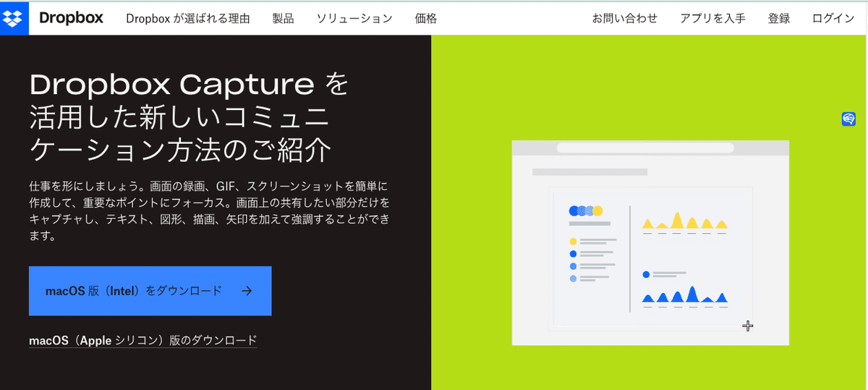Click アプリを入手 in the header
868x390 pixels.
click(x=712, y=19)
